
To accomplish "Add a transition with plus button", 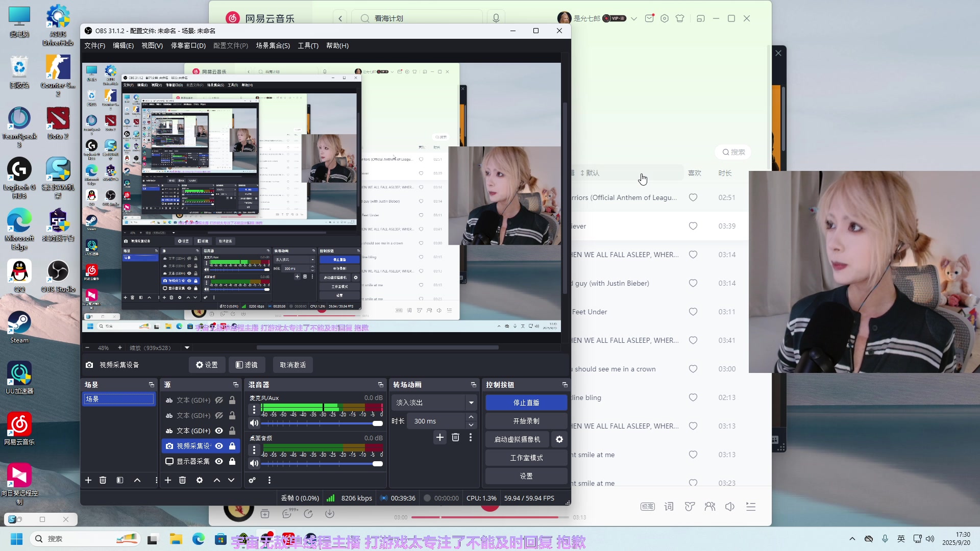I will tap(440, 437).
